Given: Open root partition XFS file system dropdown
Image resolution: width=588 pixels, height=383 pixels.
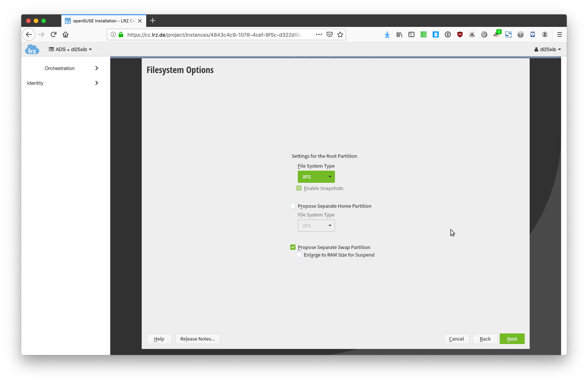Looking at the screenshot, I should [316, 177].
